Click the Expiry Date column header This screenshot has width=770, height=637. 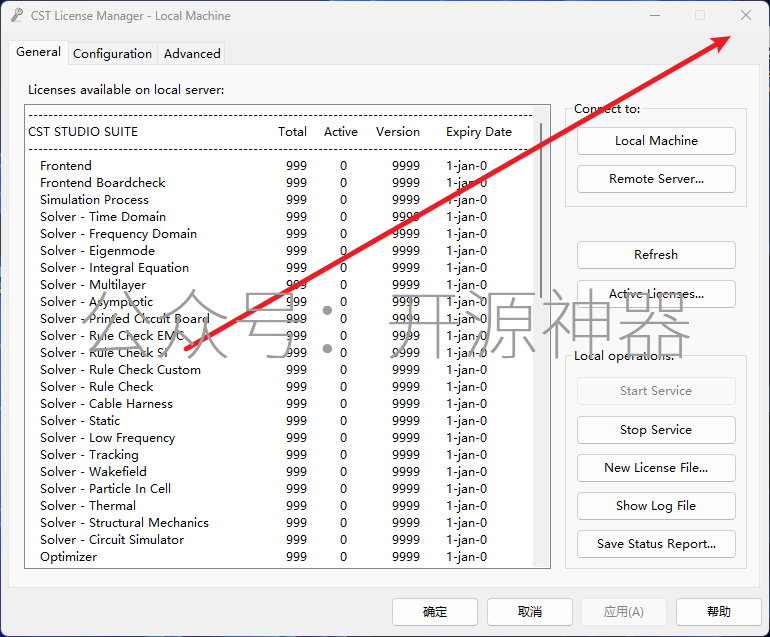pos(479,132)
